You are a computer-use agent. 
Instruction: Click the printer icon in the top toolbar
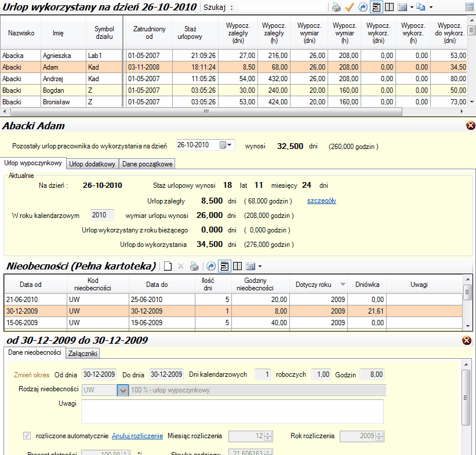click(x=336, y=7)
